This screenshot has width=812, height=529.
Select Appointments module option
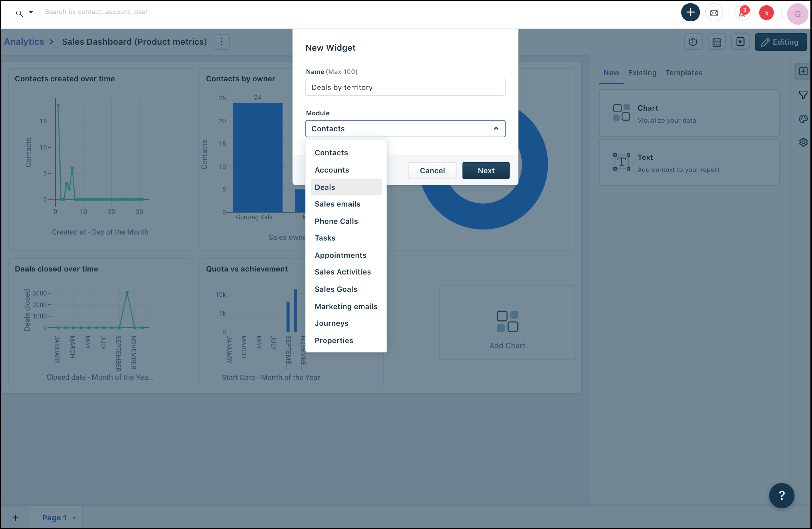pyautogui.click(x=346, y=255)
